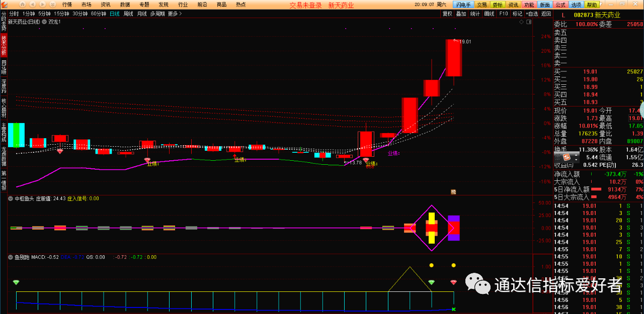The height and width of the screenshot is (314, 644).
Task: Switch to 1分钟 period
Action: click(x=29, y=14)
